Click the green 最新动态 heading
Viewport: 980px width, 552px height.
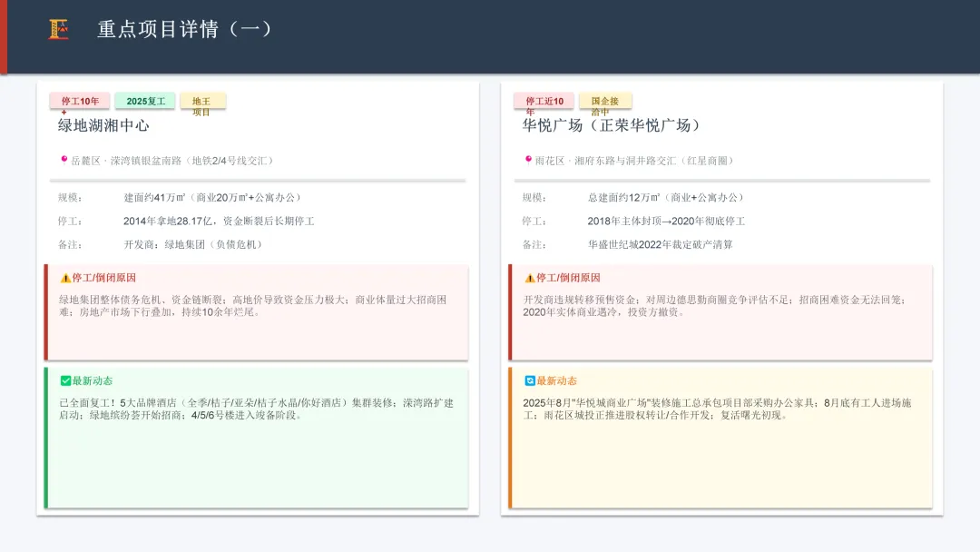click(x=93, y=380)
